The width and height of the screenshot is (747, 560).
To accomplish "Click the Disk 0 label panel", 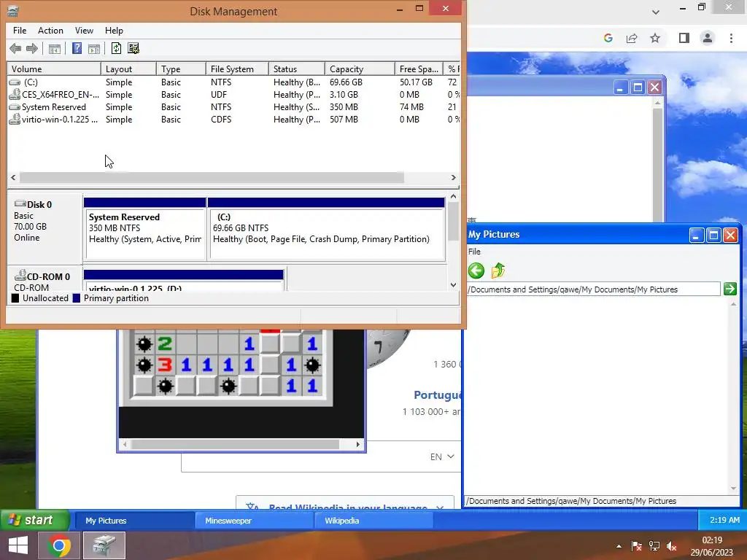I will [x=44, y=227].
